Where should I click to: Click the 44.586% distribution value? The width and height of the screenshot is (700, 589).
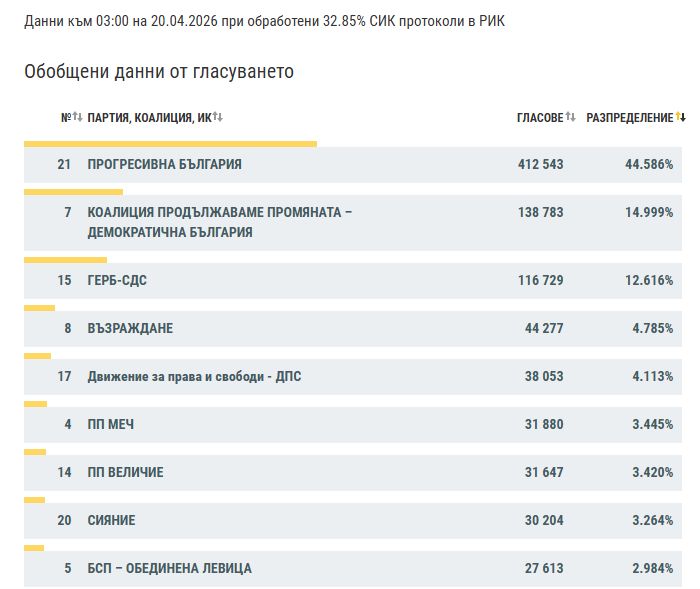pyautogui.click(x=648, y=164)
